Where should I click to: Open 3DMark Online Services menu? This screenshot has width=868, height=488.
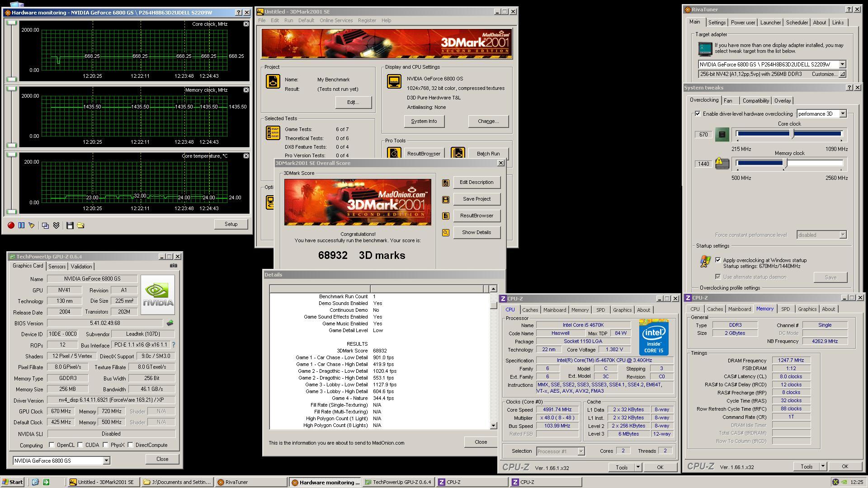(x=336, y=20)
